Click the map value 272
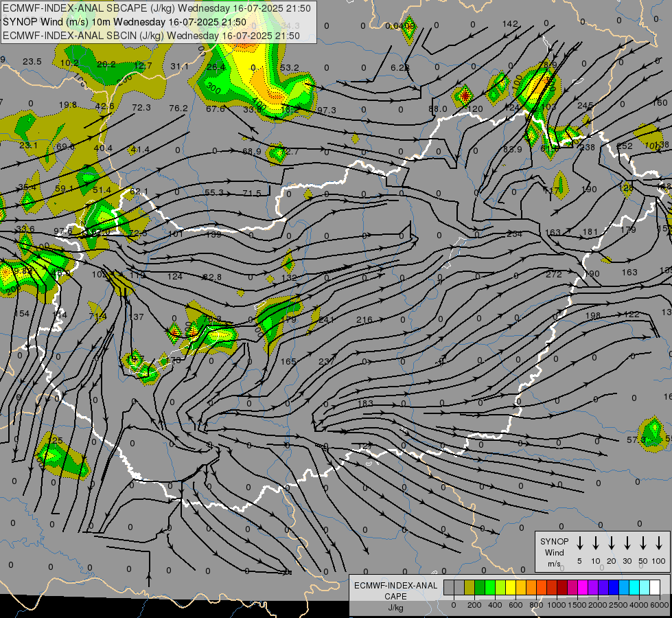The image size is (672, 618). click(554, 274)
